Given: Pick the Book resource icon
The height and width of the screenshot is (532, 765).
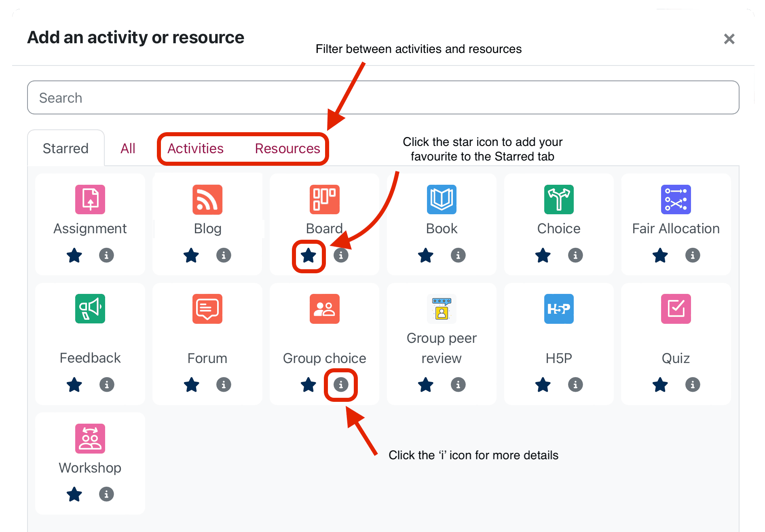Looking at the screenshot, I should click(442, 199).
